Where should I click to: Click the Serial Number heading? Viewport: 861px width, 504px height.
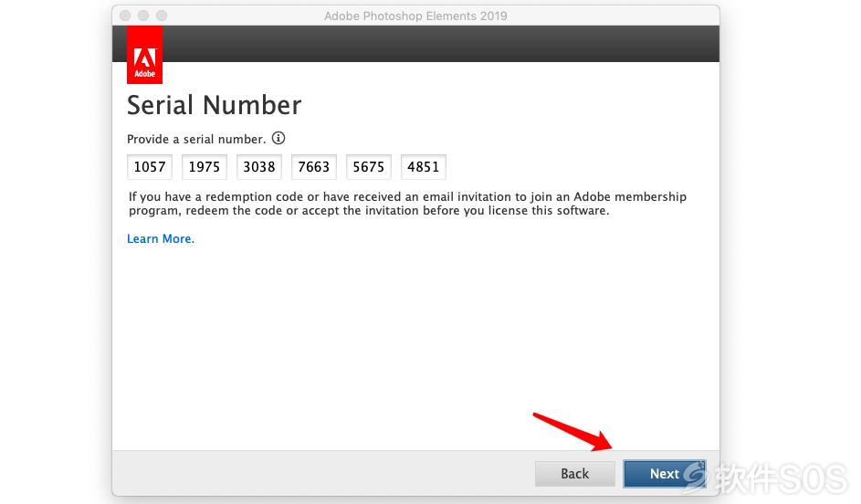[x=215, y=105]
